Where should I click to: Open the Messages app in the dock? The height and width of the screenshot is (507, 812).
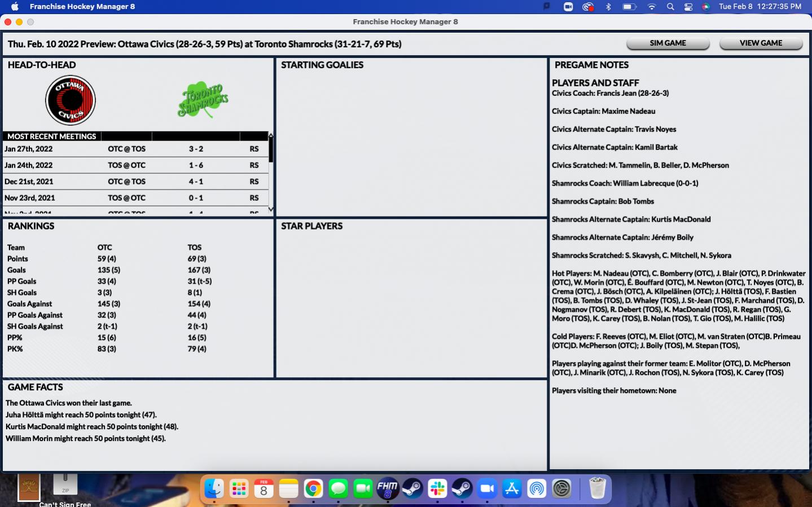click(x=338, y=488)
